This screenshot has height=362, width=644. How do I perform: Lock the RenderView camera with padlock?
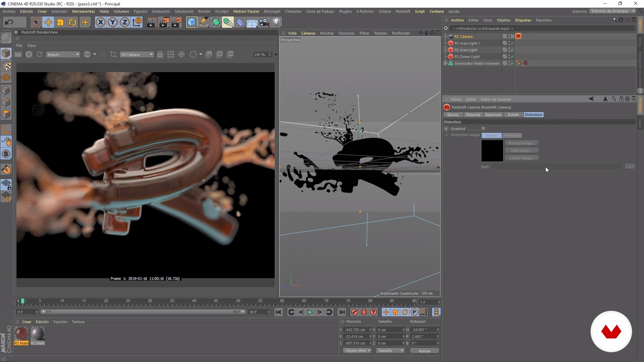coord(160,54)
